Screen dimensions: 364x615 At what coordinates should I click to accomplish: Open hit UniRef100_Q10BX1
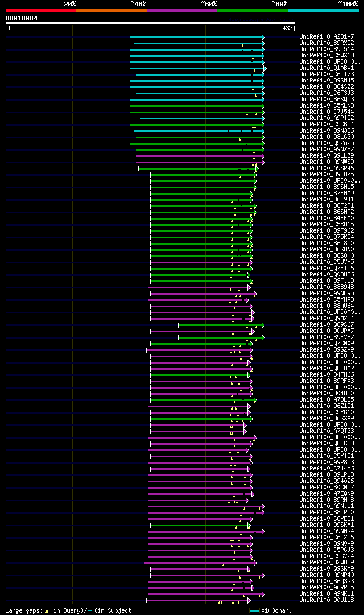pyautogui.click(x=326, y=68)
